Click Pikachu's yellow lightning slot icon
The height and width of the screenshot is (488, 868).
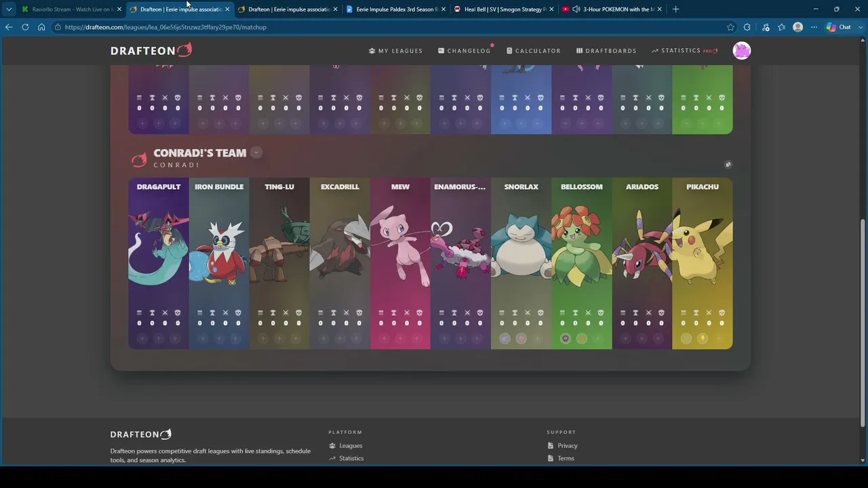pyautogui.click(x=703, y=338)
